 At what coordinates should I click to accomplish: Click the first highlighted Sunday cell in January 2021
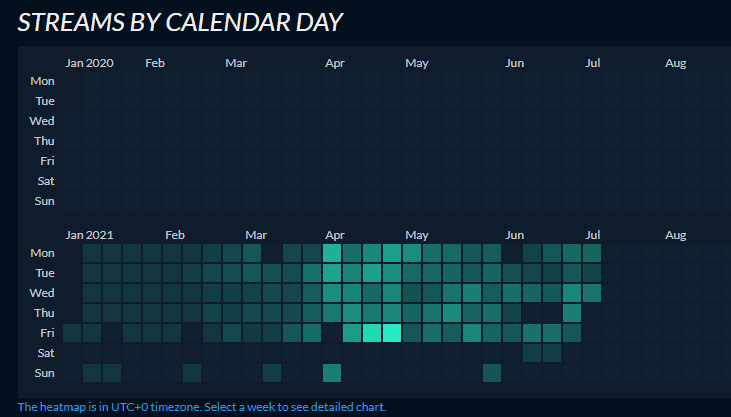(92, 373)
